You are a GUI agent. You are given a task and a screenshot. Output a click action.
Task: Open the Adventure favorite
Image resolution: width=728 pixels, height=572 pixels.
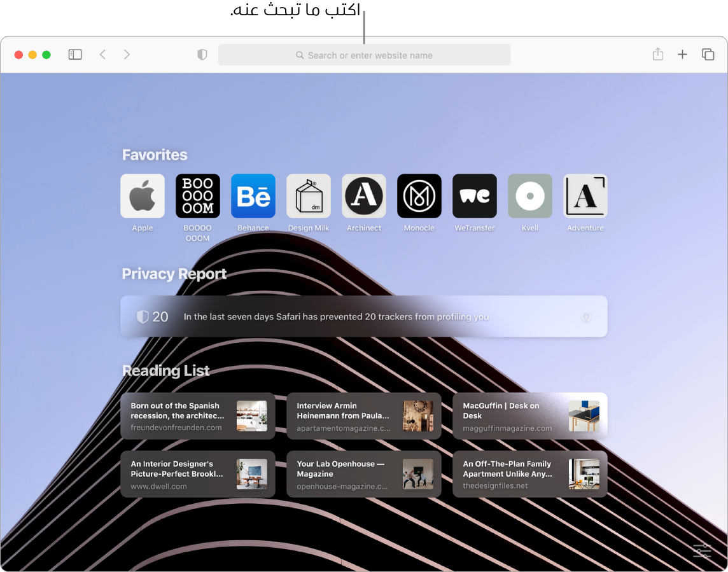pyautogui.click(x=585, y=196)
